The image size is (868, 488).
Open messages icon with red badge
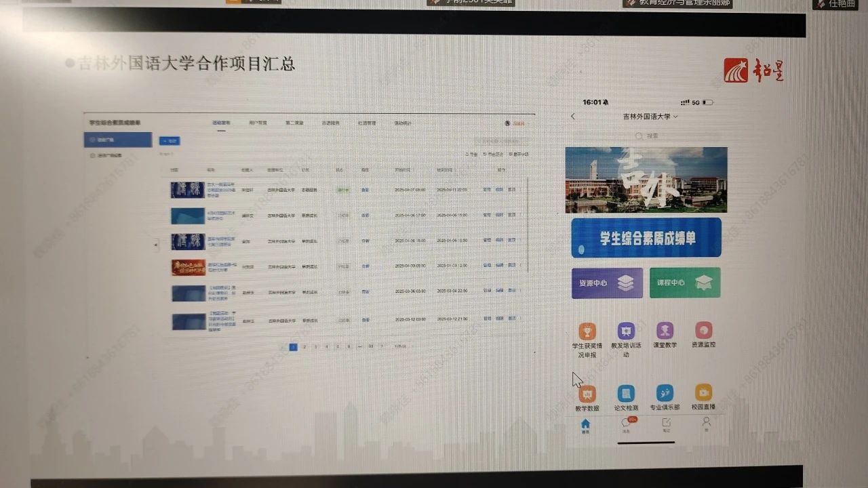[627, 424]
